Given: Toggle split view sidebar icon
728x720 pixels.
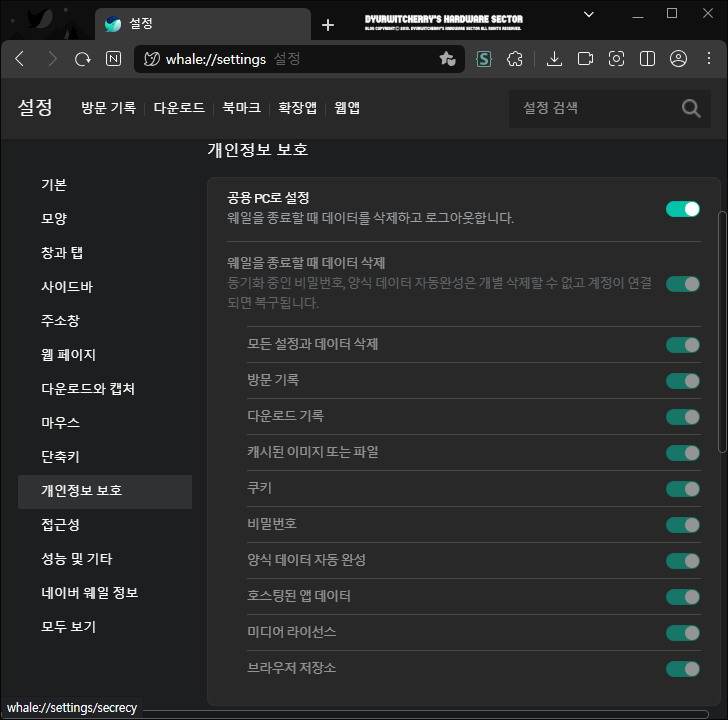Looking at the screenshot, I should [x=647, y=59].
